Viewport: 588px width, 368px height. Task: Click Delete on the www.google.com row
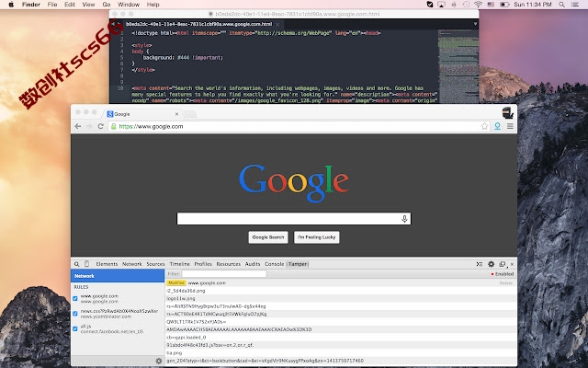click(x=506, y=283)
